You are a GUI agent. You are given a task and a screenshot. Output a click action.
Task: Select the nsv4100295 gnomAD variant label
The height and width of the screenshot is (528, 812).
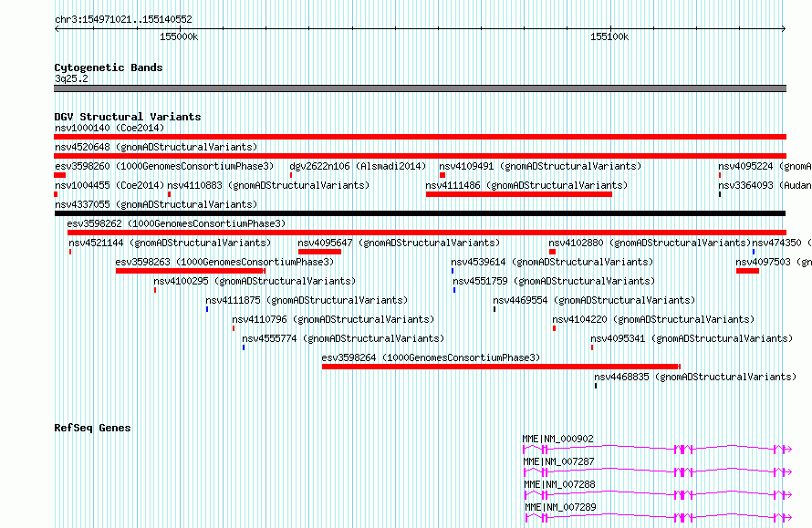click(x=255, y=281)
